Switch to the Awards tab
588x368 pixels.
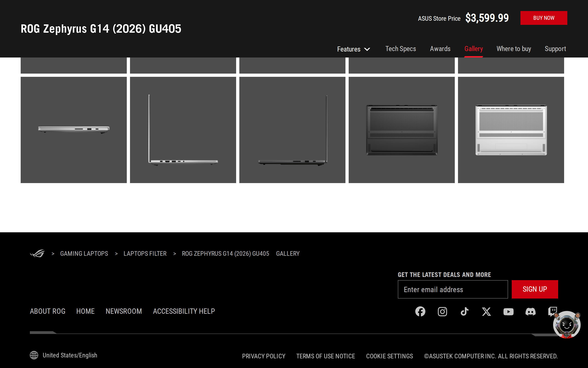coord(440,49)
